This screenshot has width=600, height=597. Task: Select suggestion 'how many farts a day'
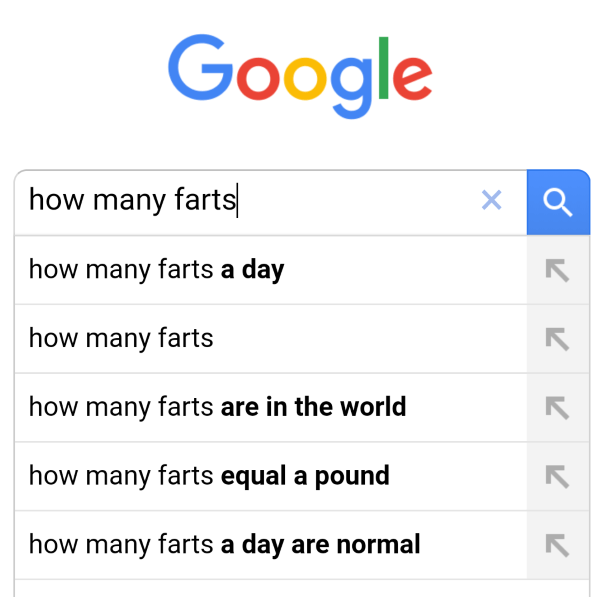(x=271, y=270)
